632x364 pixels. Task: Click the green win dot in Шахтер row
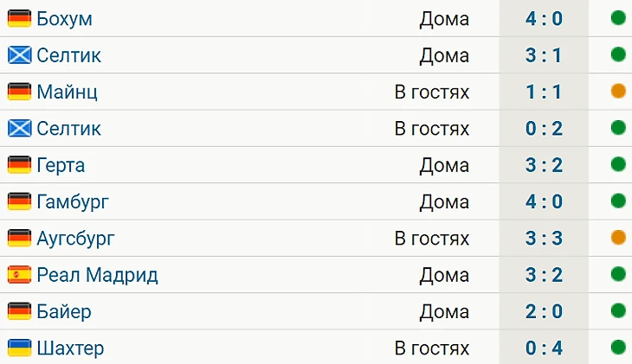pyautogui.click(x=618, y=347)
